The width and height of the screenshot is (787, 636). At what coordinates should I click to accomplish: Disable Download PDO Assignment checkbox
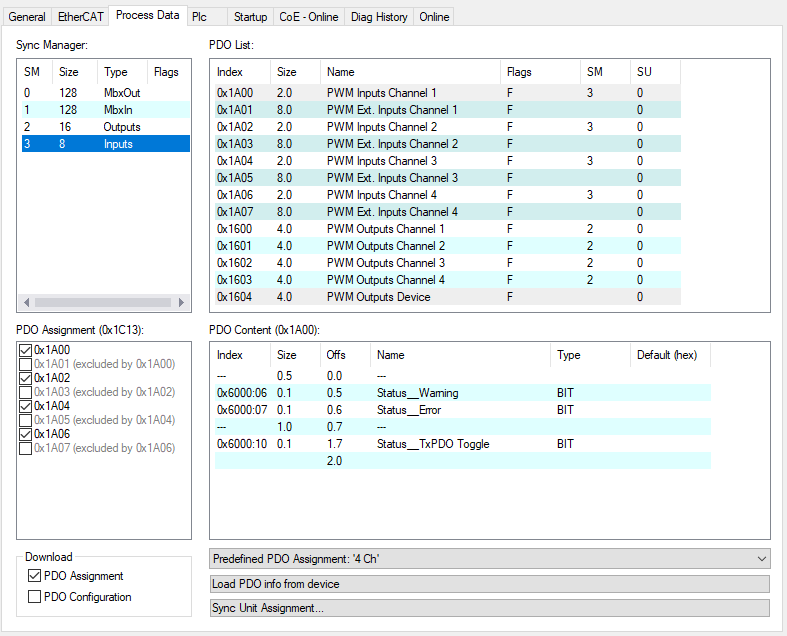(35, 576)
